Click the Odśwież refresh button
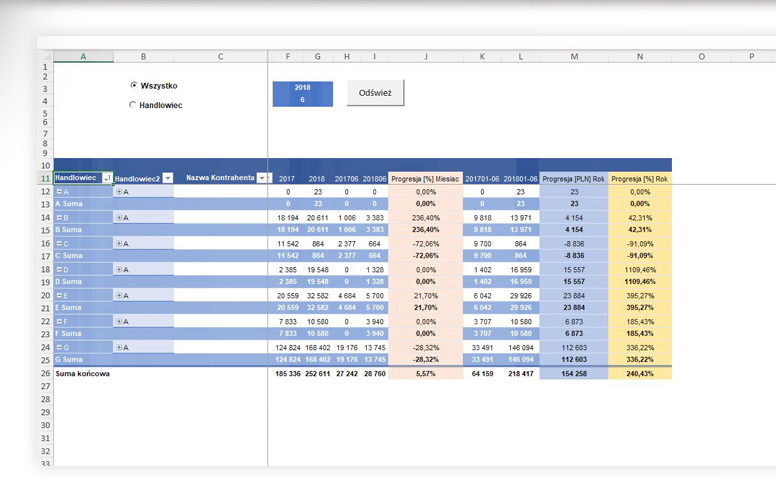776x502 pixels. tap(375, 93)
